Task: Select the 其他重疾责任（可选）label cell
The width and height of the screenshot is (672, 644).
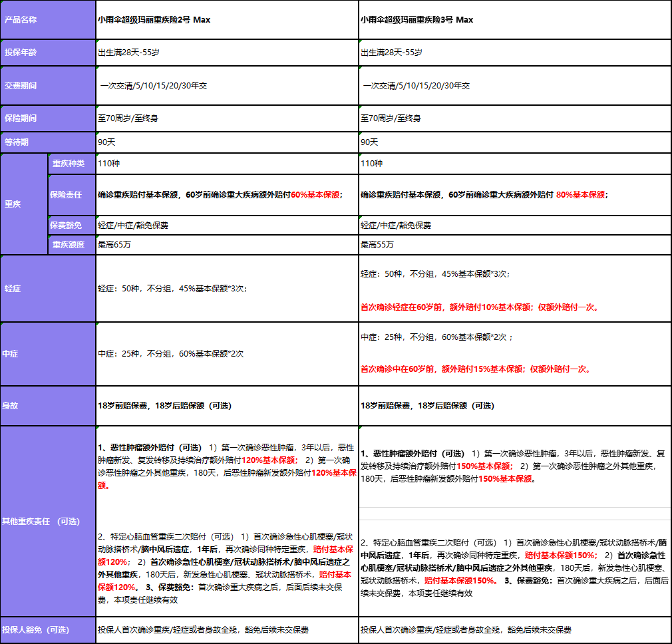Action: pyautogui.click(x=48, y=522)
